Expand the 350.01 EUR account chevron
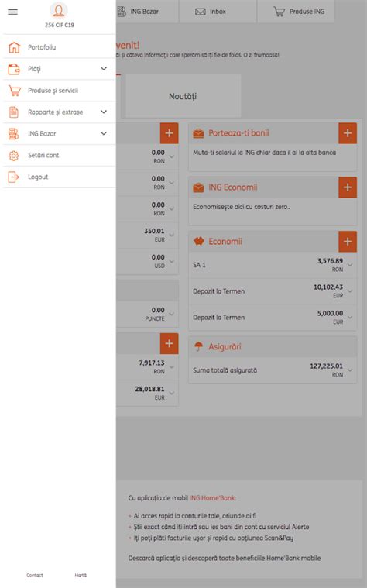Viewport: 367px width, 588px height. [x=172, y=236]
